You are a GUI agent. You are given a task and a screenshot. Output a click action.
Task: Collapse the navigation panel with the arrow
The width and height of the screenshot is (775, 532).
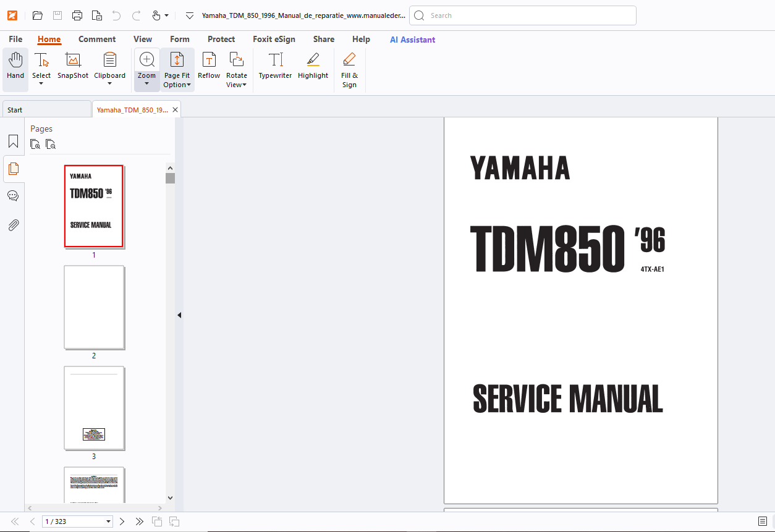(x=179, y=315)
